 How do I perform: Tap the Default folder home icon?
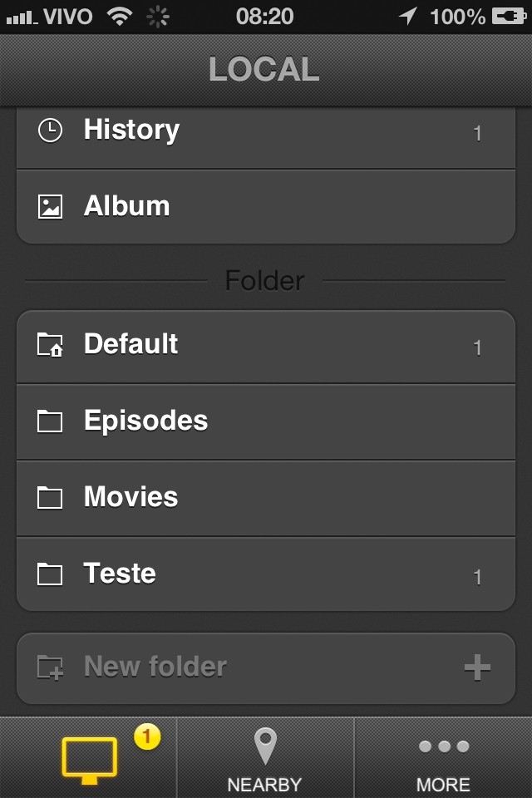(51, 345)
